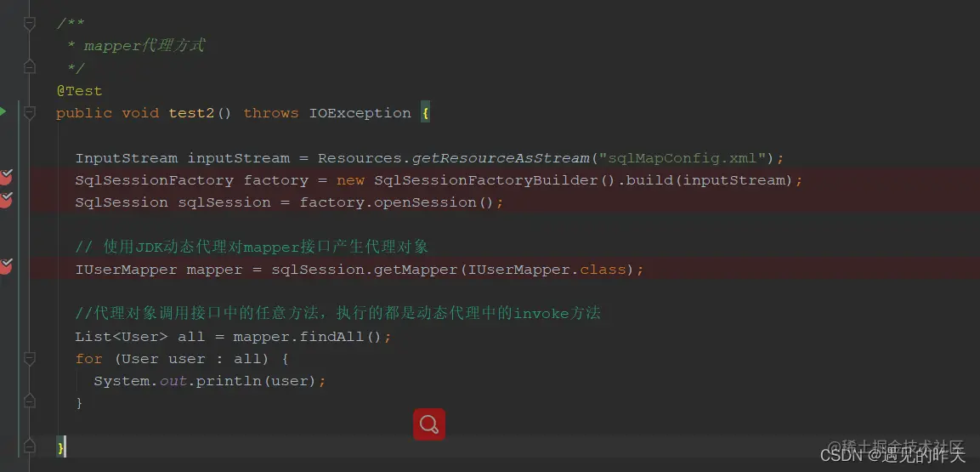
Task: Collapse the for loop using its fold marker
Action: click(30, 359)
